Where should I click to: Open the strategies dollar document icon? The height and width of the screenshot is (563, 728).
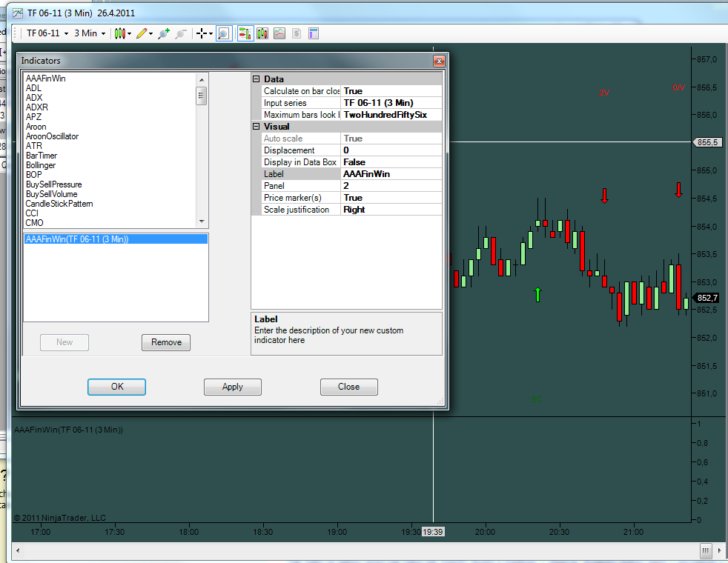(x=297, y=33)
